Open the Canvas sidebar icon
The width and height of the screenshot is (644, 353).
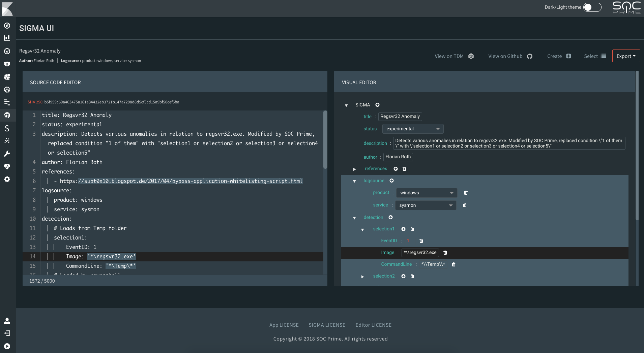tap(7, 77)
